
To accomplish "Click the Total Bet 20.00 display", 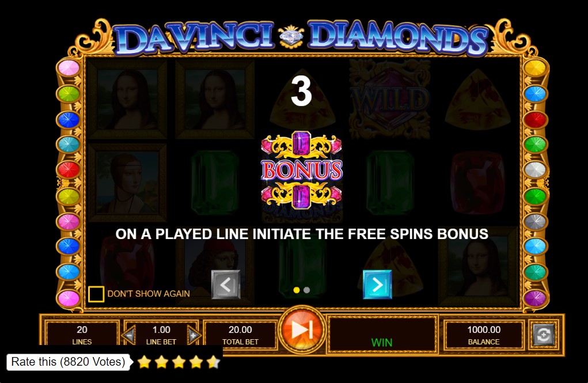I will pyautogui.click(x=240, y=335).
